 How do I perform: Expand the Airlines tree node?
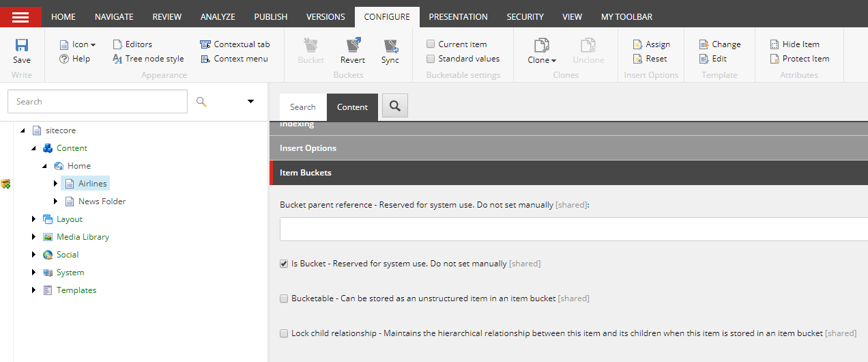(56, 184)
